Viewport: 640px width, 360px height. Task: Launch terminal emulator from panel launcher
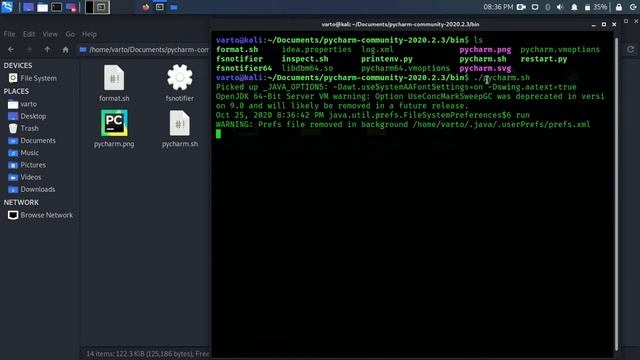point(57,7)
